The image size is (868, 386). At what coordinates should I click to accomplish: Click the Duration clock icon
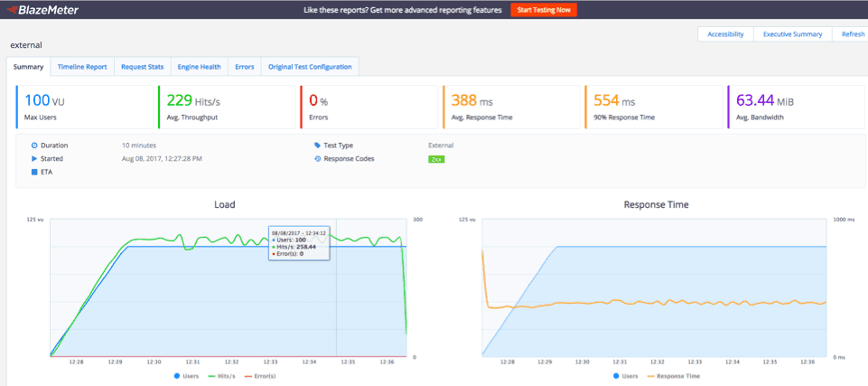click(35, 145)
